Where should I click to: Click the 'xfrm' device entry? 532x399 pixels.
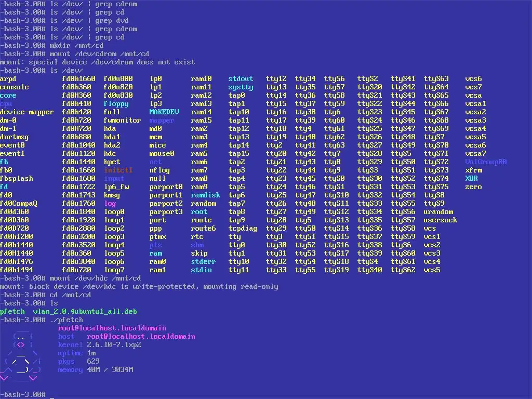click(473, 170)
